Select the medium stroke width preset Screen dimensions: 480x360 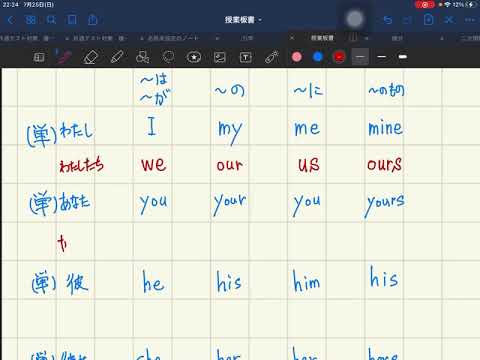point(382,57)
